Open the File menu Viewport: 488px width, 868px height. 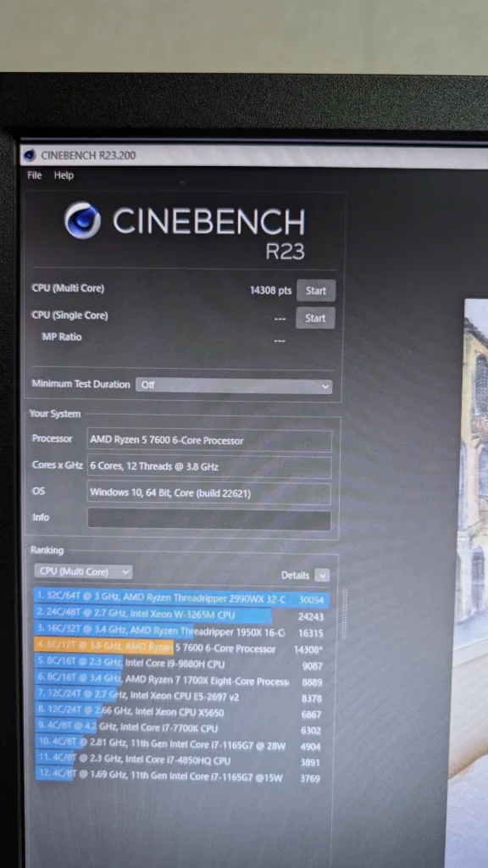point(34,175)
